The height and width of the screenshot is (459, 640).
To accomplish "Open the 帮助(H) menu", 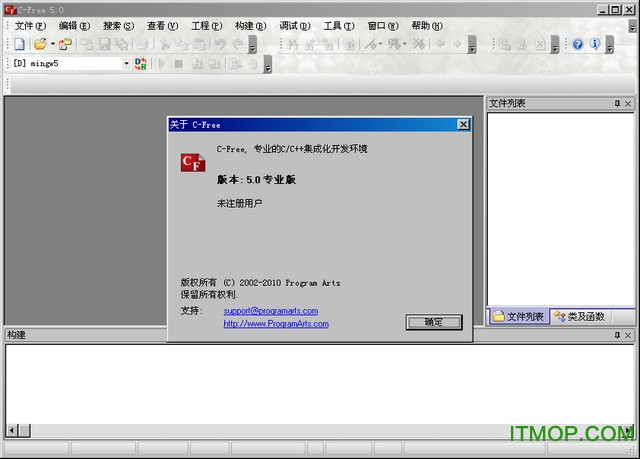I will tap(427, 26).
